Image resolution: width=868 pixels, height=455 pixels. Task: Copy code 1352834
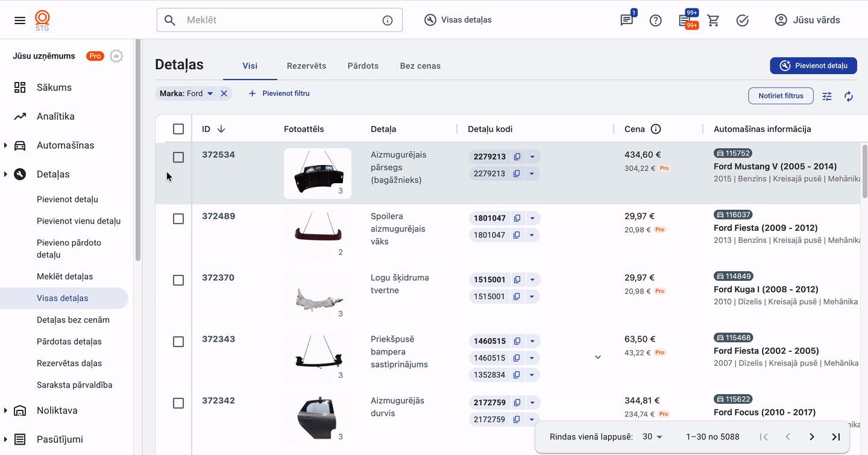[517, 375]
